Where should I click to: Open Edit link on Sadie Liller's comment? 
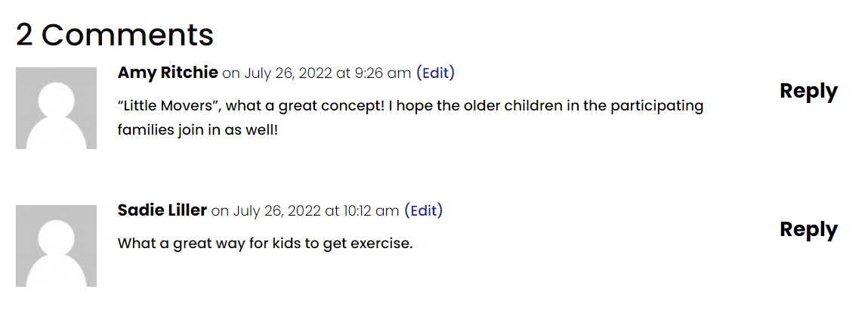click(x=424, y=210)
